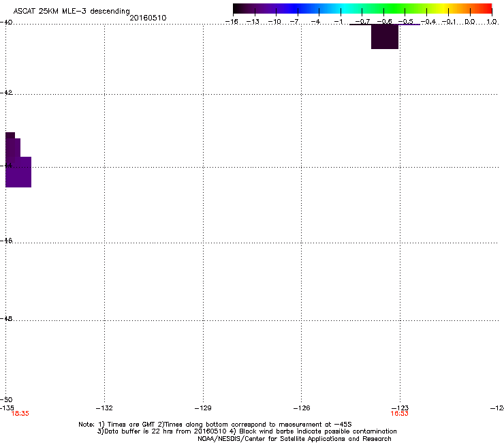Click the NOAA/NESDIS credit line
504x443 pixels.
(x=294, y=439)
